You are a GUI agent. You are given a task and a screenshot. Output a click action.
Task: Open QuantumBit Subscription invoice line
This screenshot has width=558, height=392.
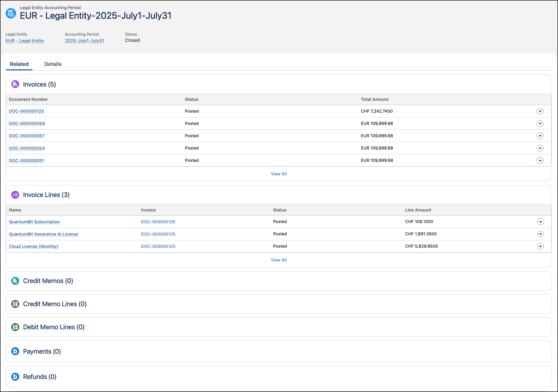pos(34,222)
